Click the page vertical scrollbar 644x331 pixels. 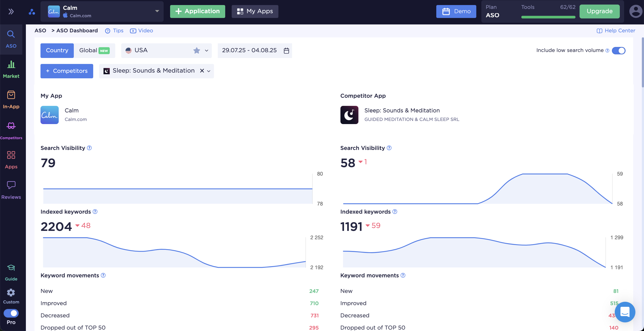pyautogui.click(x=642, y=63)
